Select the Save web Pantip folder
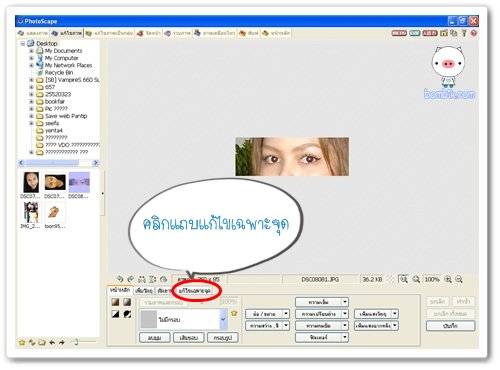This screenshot has height=370, width=500. pyautogui.click(x=66, y=116)
